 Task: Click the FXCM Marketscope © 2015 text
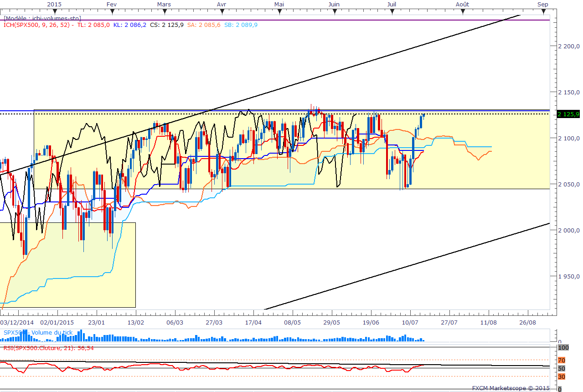pyautogui.click(x=511, y=388)
